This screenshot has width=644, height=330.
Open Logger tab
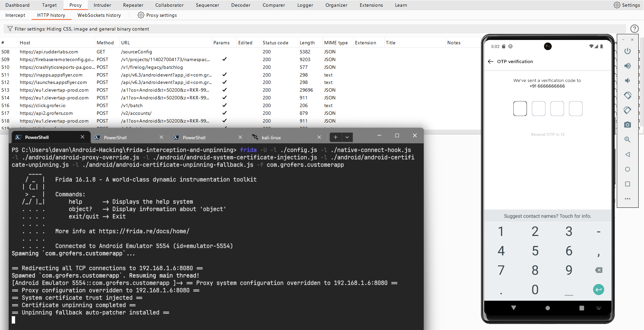pos(305,5)
